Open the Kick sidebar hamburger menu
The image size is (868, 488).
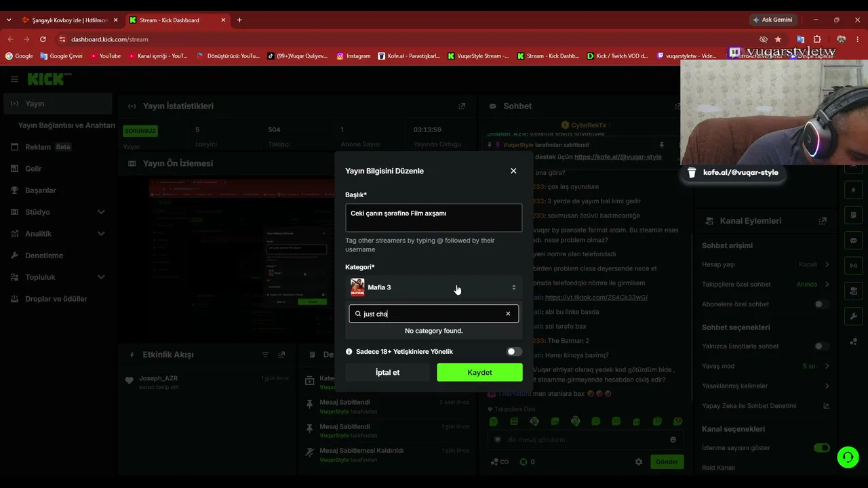tap(14, 79)
